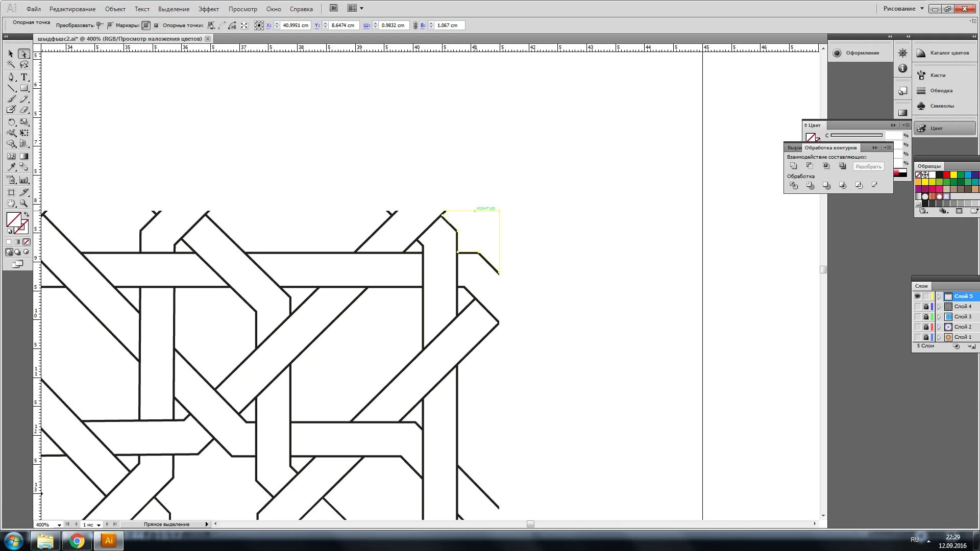Pick the Magic Wand tool
Screen dimensions: 980x551
(x=11, y=65)
